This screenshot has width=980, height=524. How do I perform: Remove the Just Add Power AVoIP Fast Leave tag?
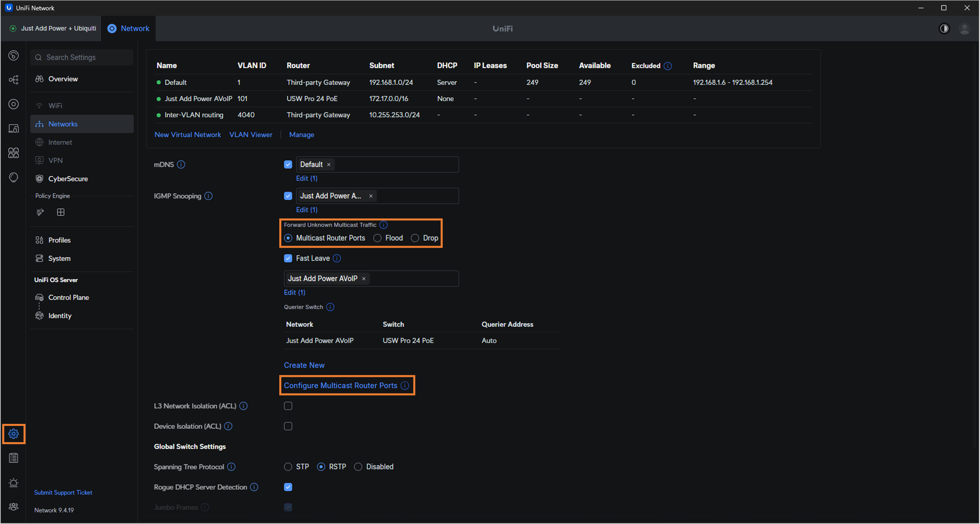[x=364, y=279]
